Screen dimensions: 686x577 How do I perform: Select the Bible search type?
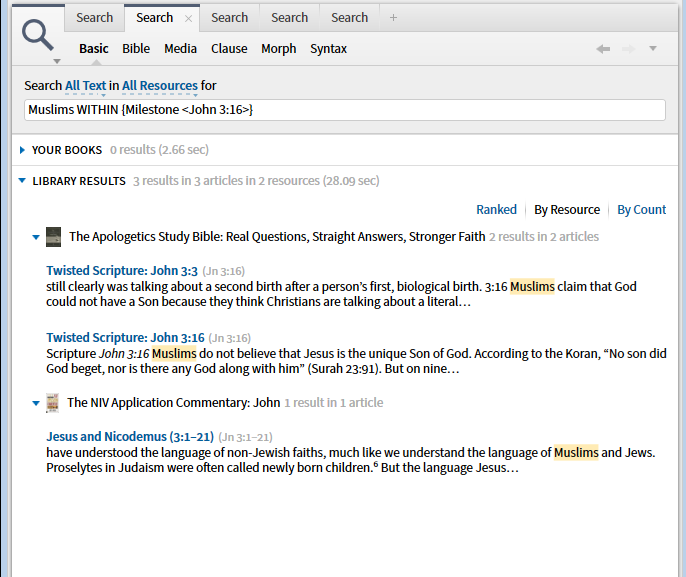coord(136,49)
